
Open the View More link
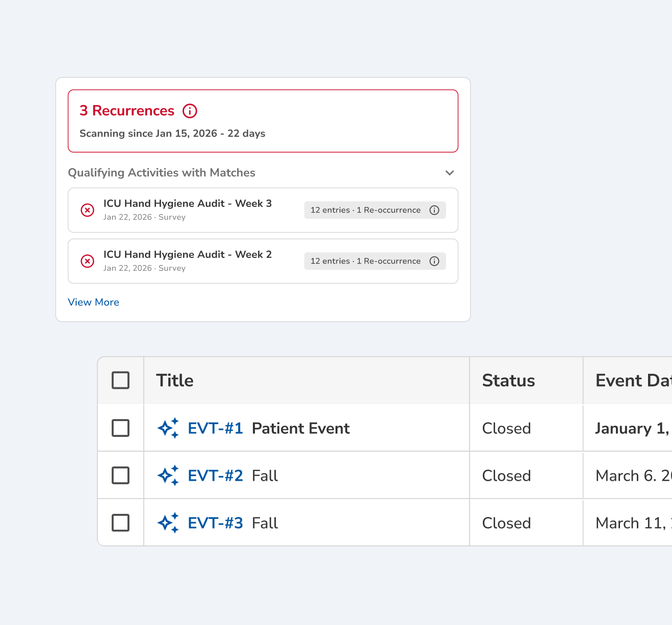93,302
